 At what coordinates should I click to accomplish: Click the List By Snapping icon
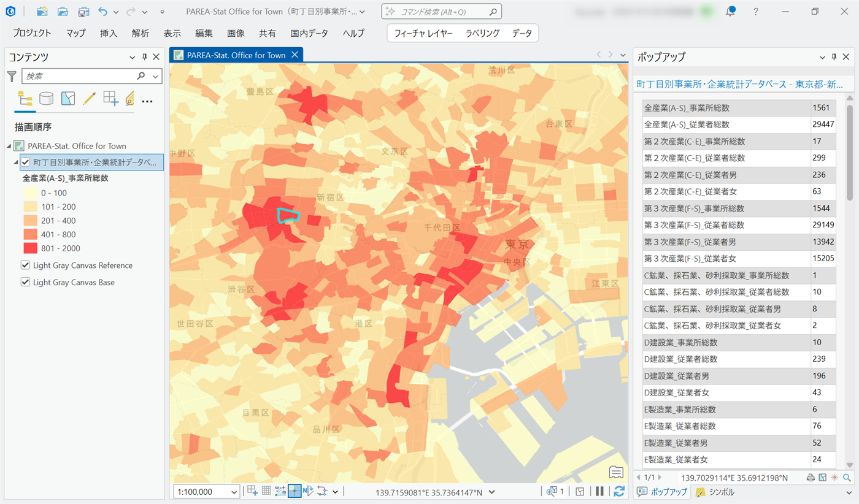[110, 99]
